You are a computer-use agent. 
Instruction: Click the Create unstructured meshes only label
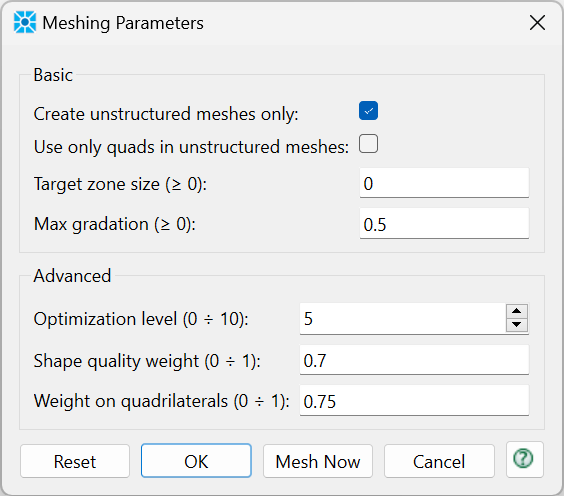coord(166,114)
